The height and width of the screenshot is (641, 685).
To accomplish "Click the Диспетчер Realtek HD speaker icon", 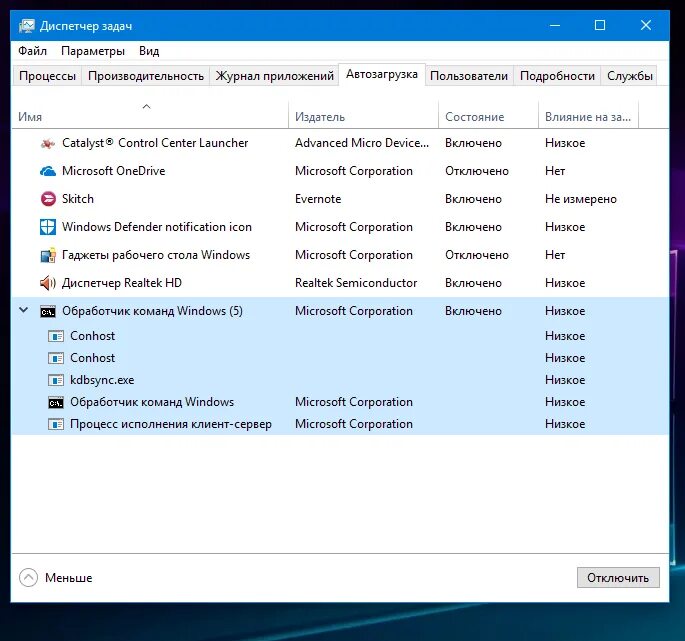I will [48, 283].
